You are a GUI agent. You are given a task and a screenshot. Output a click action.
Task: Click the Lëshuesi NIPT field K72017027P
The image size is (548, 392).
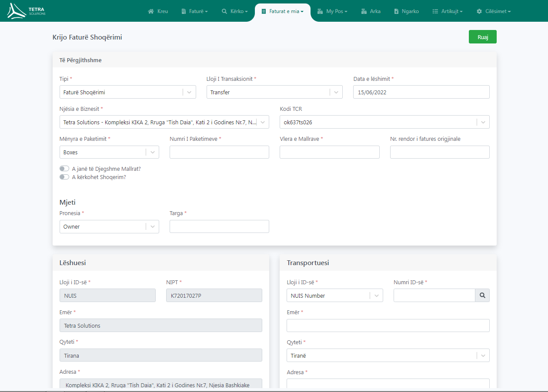pos(214,296)
